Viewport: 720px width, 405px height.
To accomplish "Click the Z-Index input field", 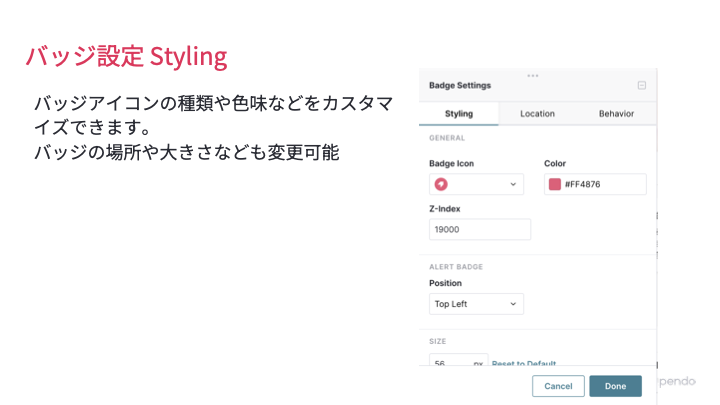I will point(480,229).
